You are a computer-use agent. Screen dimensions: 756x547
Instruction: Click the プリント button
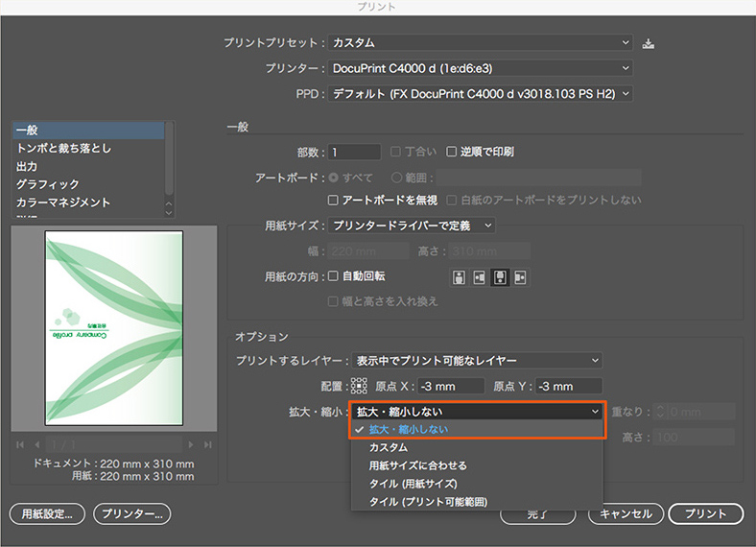(x=705, y=513)
